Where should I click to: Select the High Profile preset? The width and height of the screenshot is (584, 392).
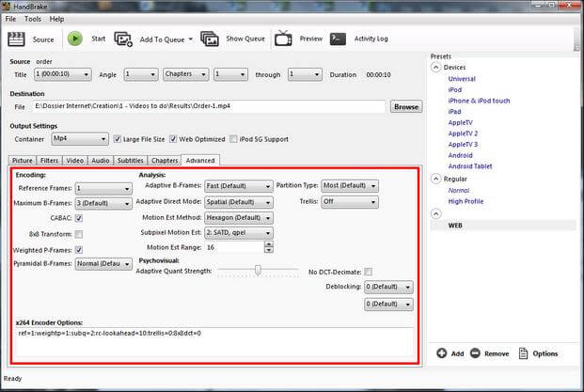pos(467,201)
